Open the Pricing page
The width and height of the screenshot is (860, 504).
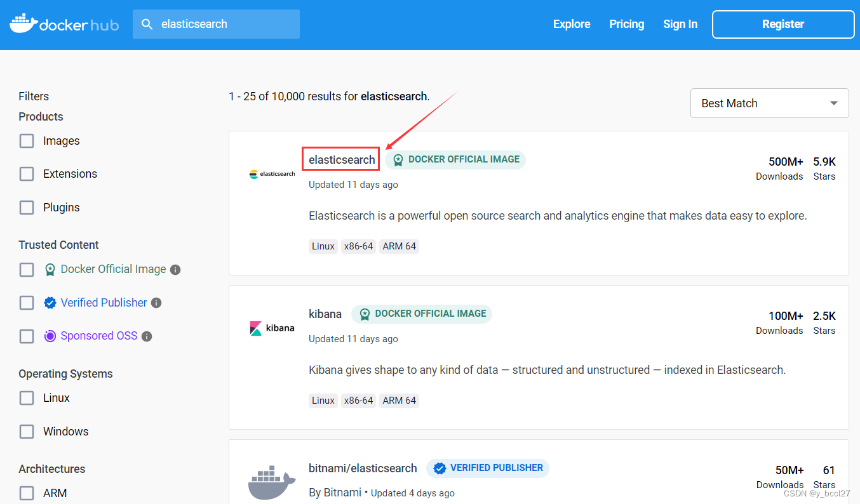coord(626,23)
